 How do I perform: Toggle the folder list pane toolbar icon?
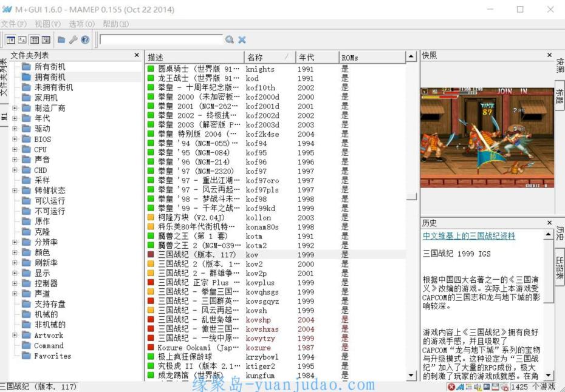(x=11, y=39)
